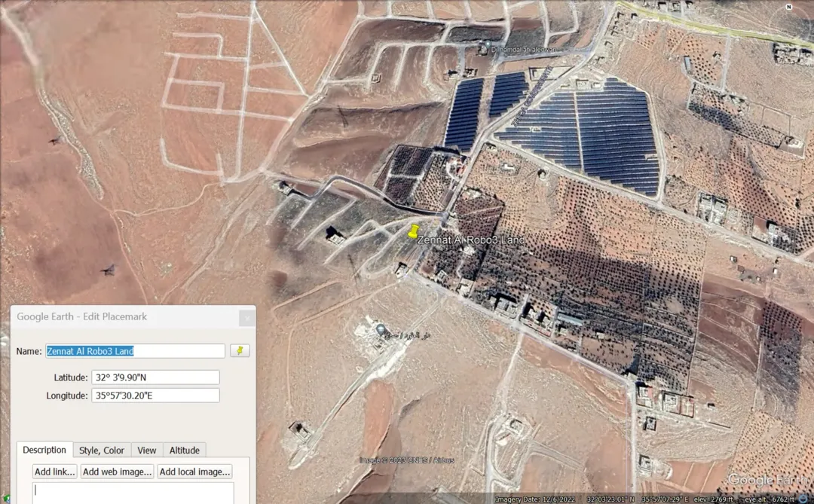This screenshot has height=504, width=814.
Task: Open the placemark icon chooser button
Action: click(x=240, y=351)
